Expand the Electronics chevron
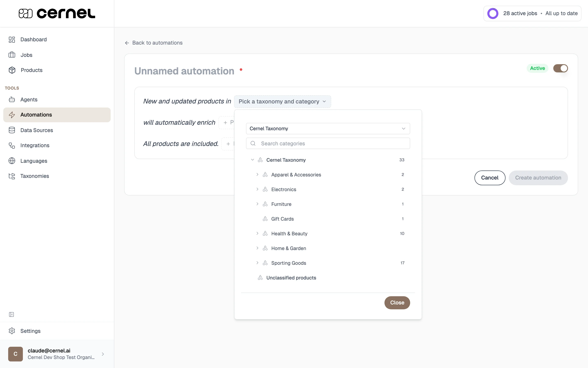 click(257, 189)
